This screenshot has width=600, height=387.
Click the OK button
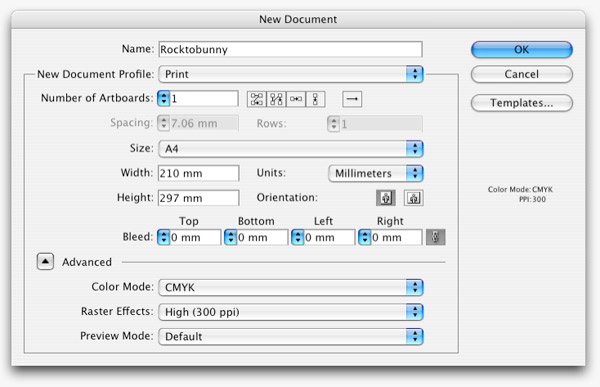(522, 50)
